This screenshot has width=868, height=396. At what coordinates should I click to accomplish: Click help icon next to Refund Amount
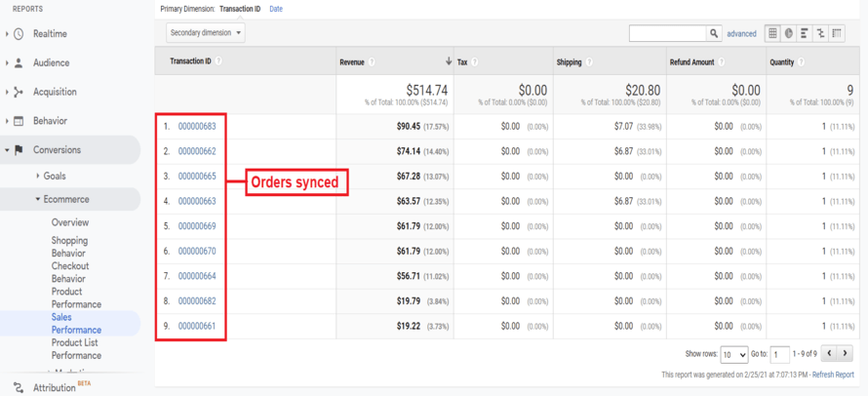[x=722, y=62]
